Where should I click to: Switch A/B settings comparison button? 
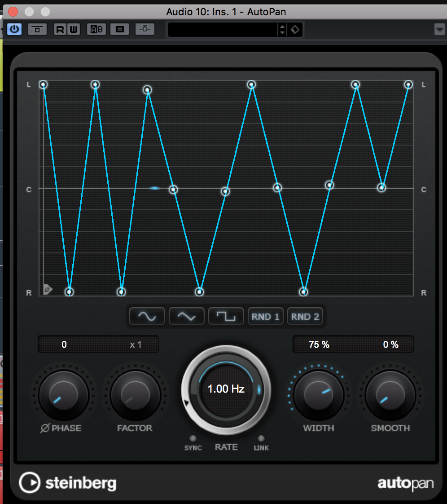(96, 30)
